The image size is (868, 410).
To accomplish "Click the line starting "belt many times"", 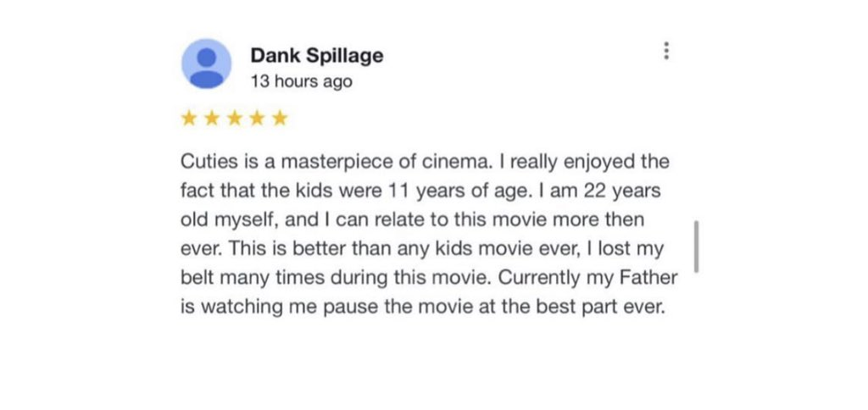I will [429, 278].
